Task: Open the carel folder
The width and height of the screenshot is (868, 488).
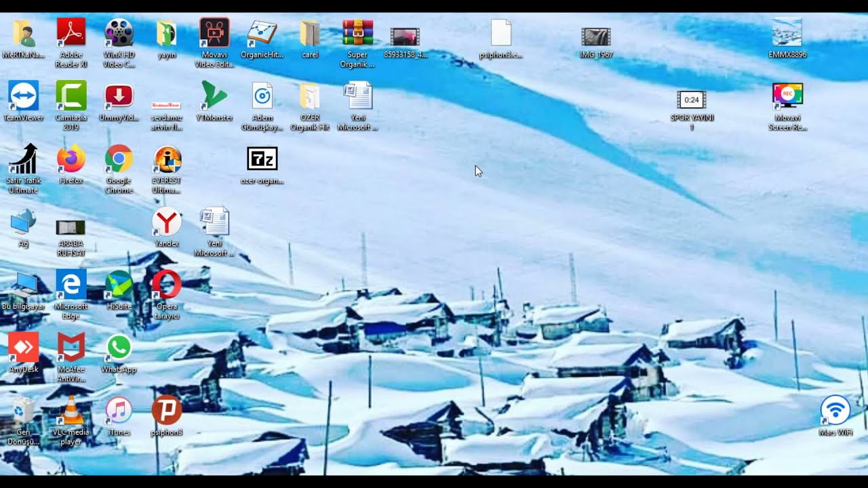Action: click(310, 33)
